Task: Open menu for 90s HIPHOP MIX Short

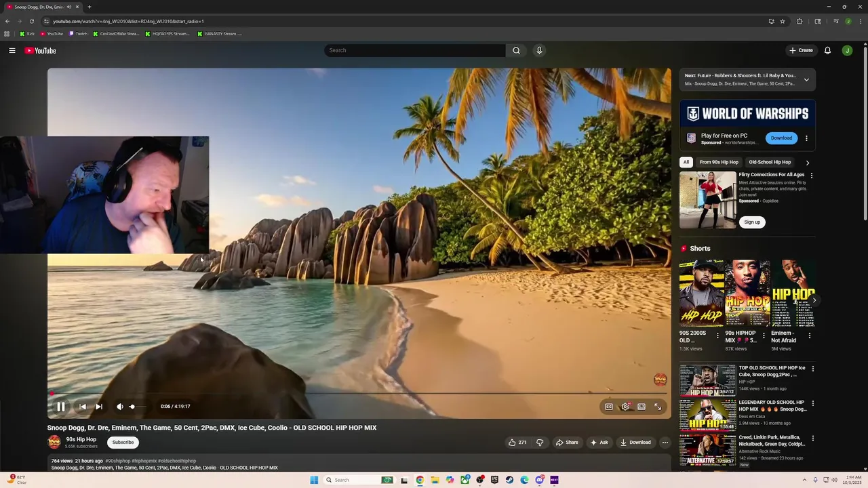Action: tap(764, 335)
